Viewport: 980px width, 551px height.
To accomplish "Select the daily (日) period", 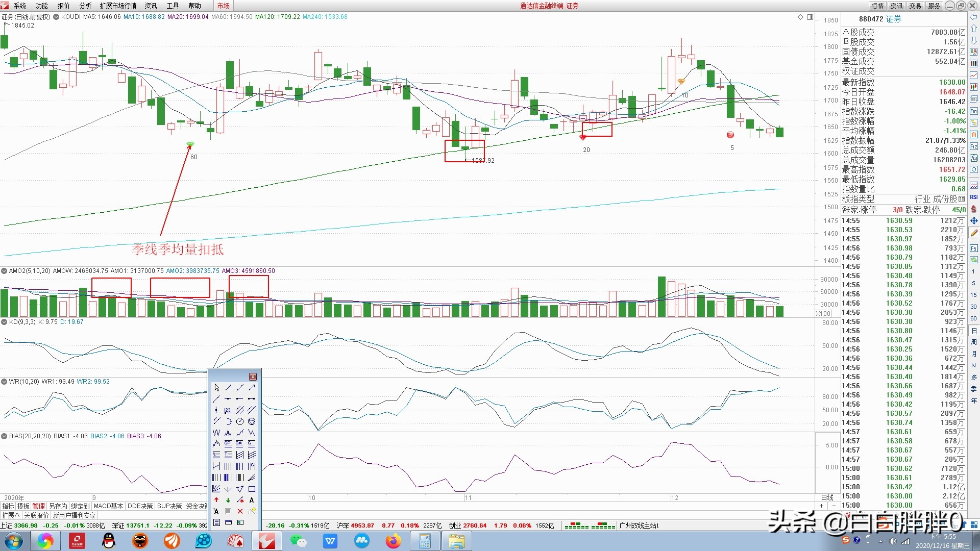I will (x=973, y=331).
